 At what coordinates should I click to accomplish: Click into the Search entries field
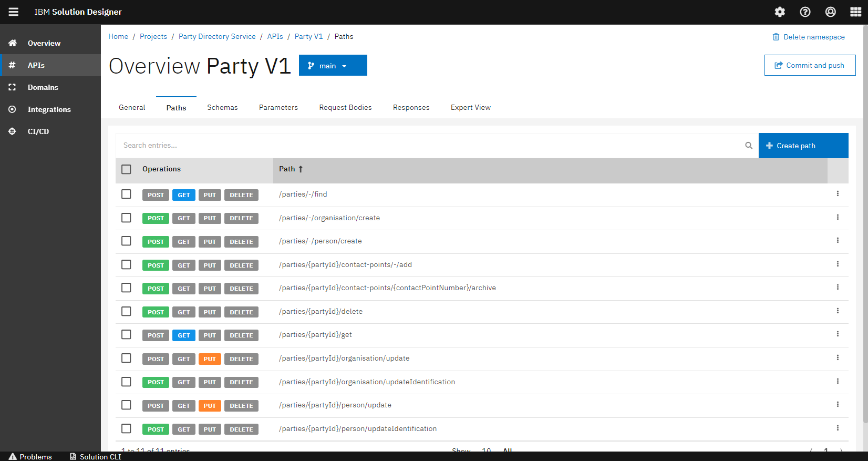pyautogui.click(x=431, y=146)
